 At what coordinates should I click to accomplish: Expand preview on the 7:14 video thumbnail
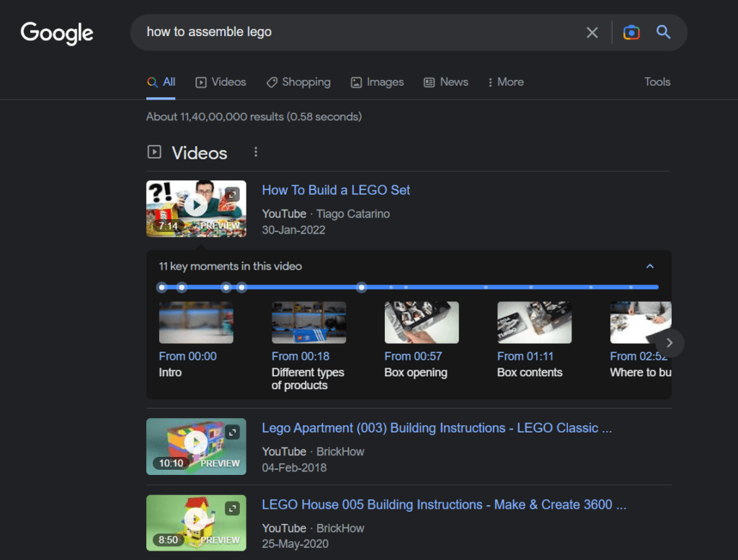[232, 194]
